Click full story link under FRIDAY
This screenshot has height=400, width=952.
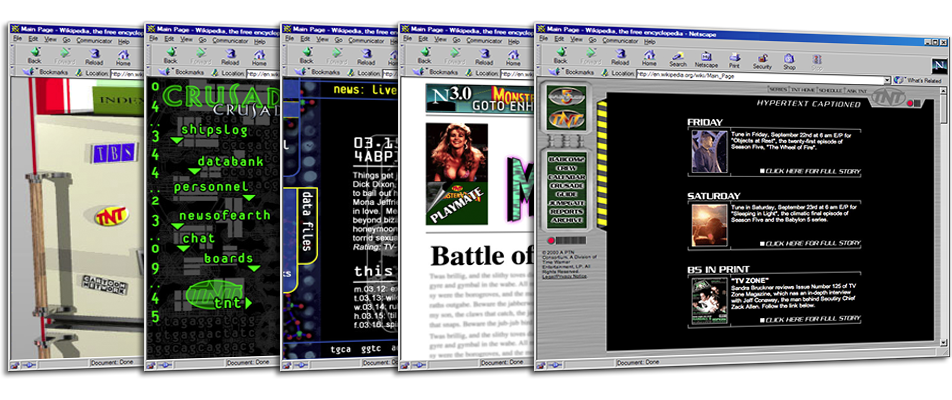point(811,171)
